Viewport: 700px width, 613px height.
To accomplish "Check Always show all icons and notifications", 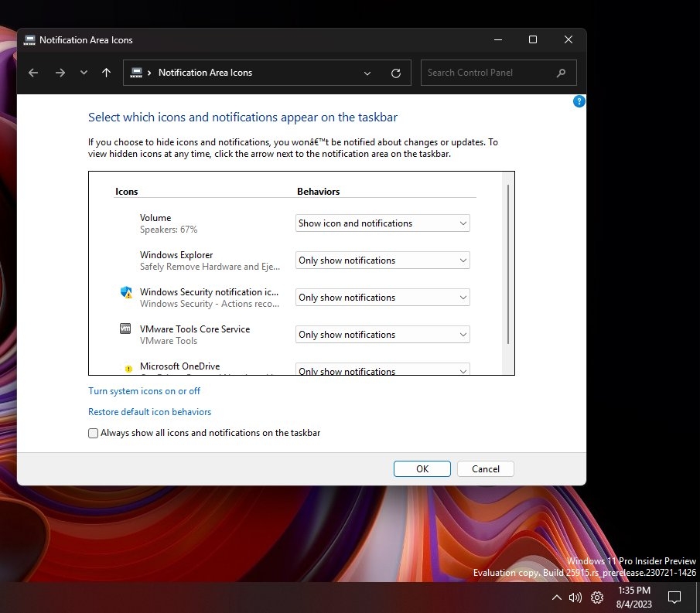I will coord(93,433).
